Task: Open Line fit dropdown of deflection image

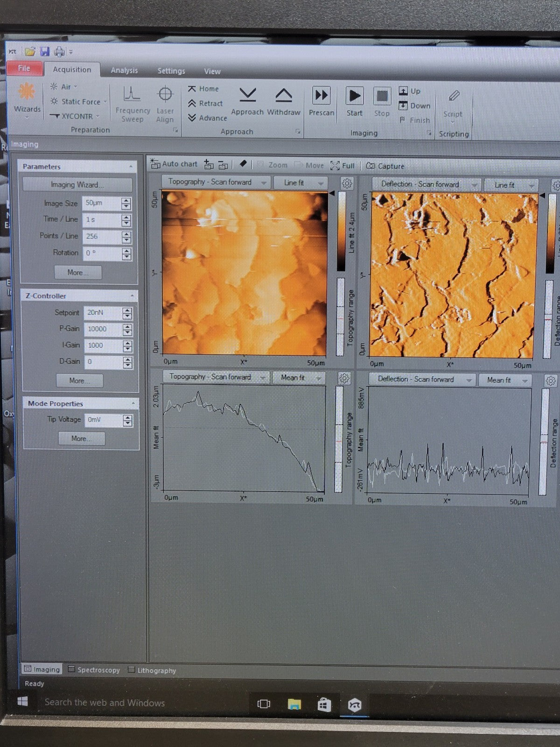Action: [511, 185]
